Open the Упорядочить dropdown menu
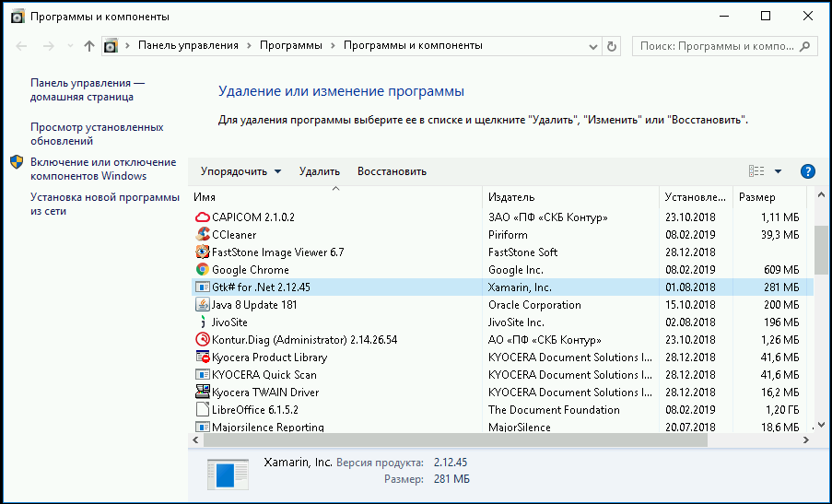Viewport: 832px width, 504px height. point(240,171)
